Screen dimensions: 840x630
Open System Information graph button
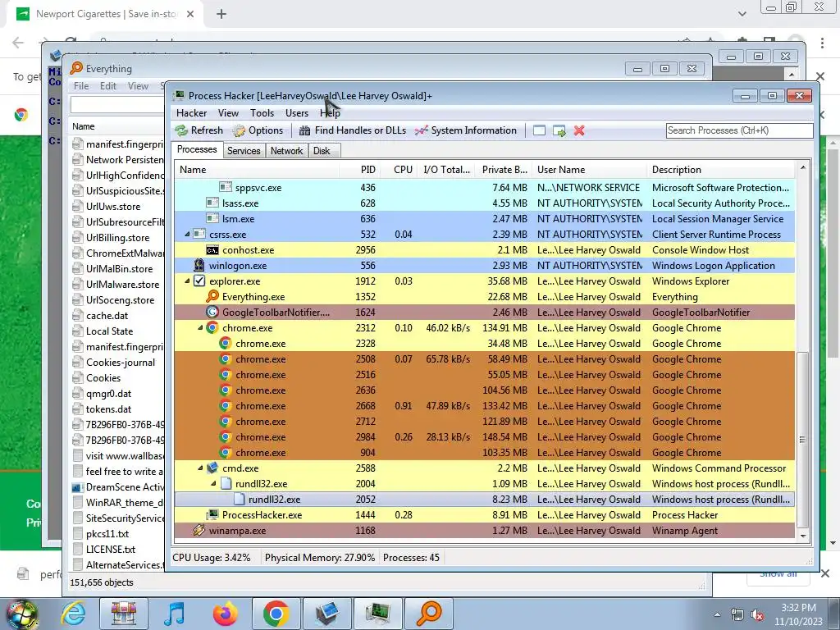466,130
